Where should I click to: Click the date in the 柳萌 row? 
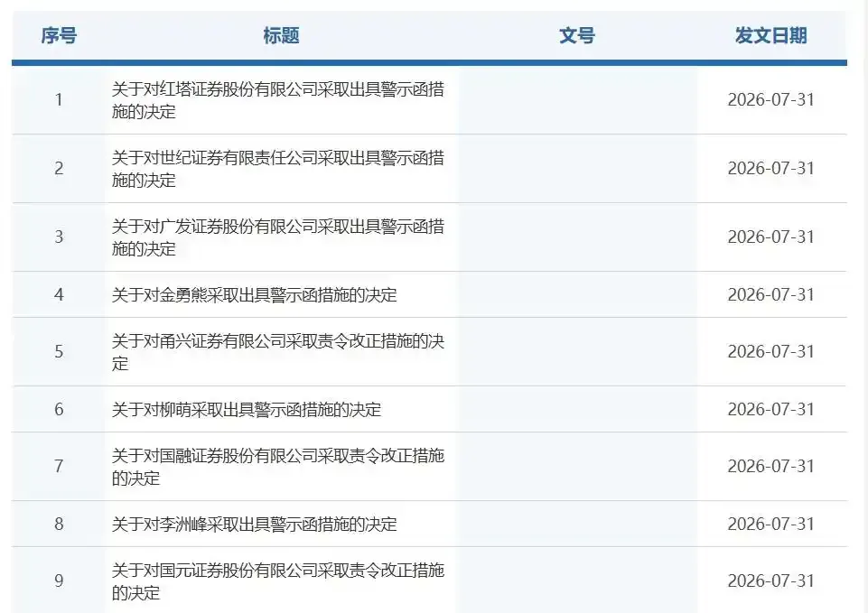771,409
